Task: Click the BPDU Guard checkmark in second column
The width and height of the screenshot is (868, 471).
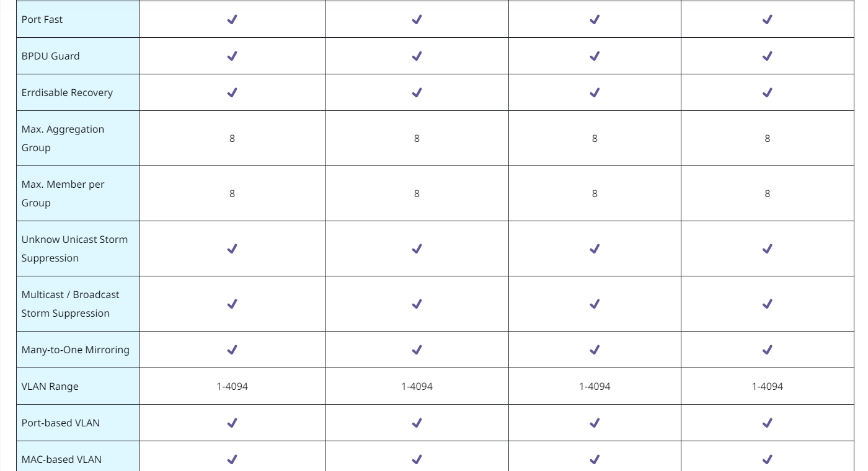Action: [x=417, y=56]
